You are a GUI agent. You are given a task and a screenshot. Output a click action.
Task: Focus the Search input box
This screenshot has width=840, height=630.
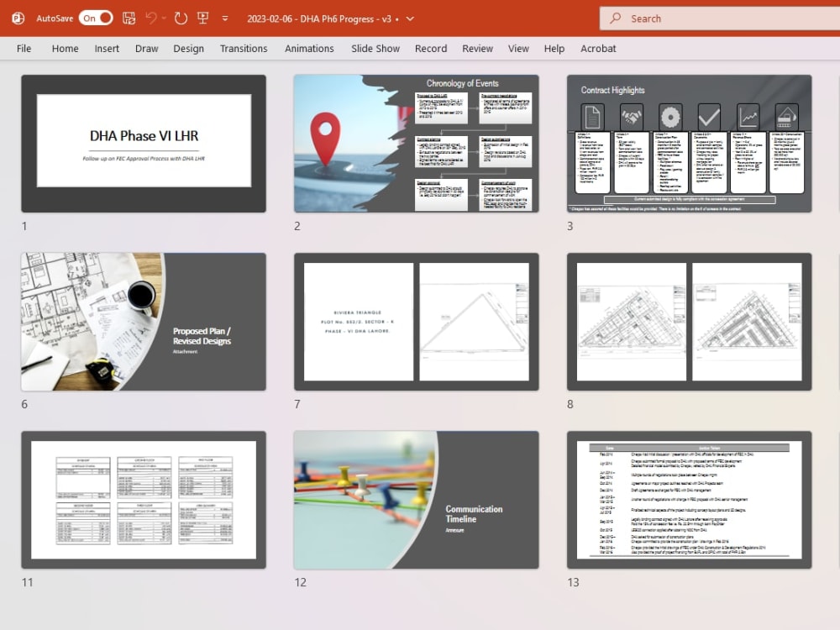(x=720, y=18)
